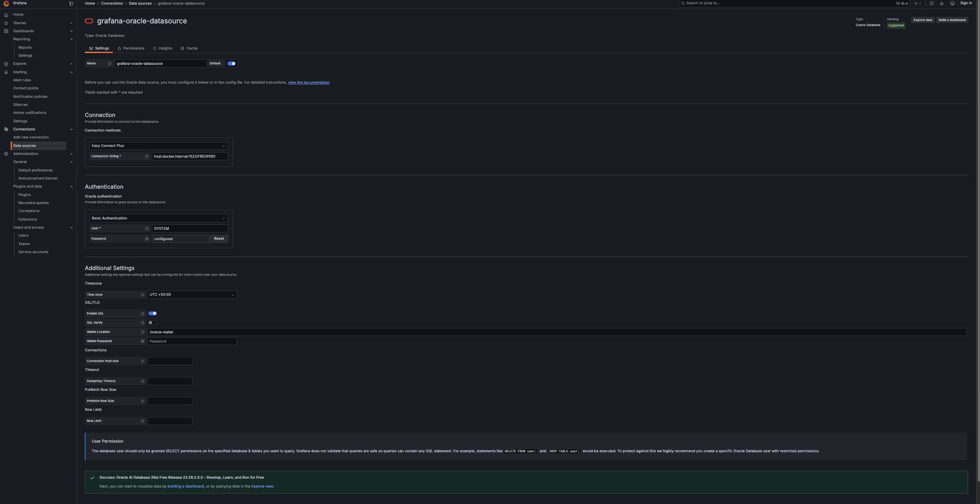Image resolution: width=980 pixels, height=504 pixels.
Task: Show the info tooltip for Connection Pool size
Action: coord(142,361)
